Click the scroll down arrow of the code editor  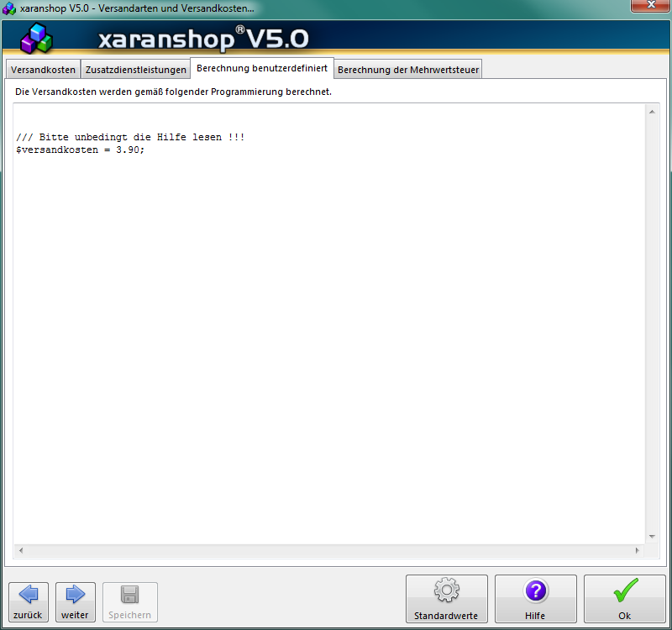tap(652, 536)
